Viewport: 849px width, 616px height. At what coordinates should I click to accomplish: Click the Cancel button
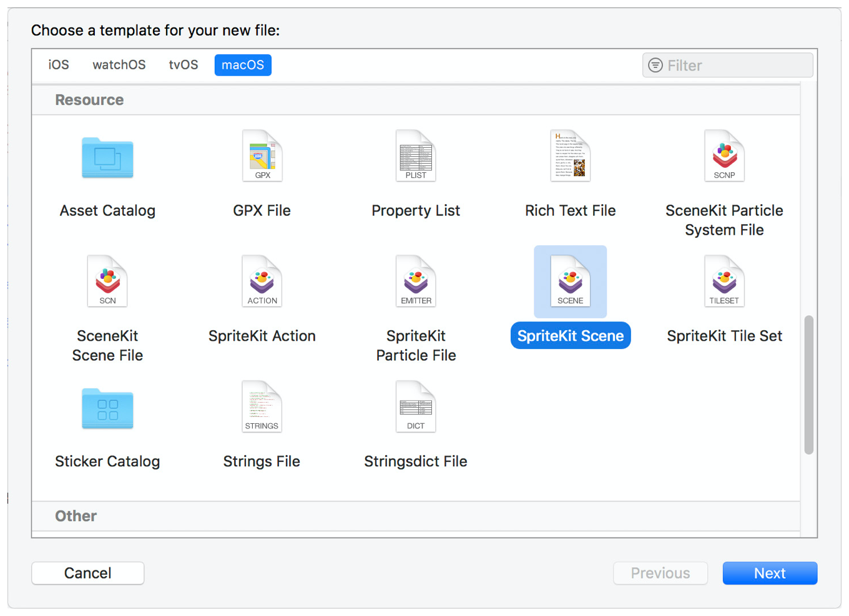[x=87, y=573]
